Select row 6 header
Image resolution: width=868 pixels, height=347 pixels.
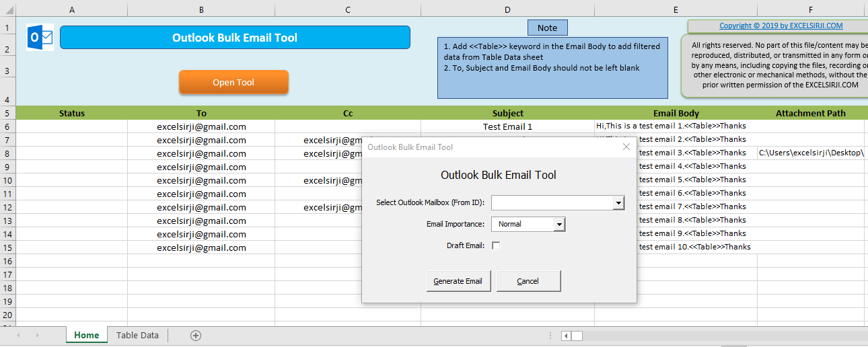pos(7,126)
